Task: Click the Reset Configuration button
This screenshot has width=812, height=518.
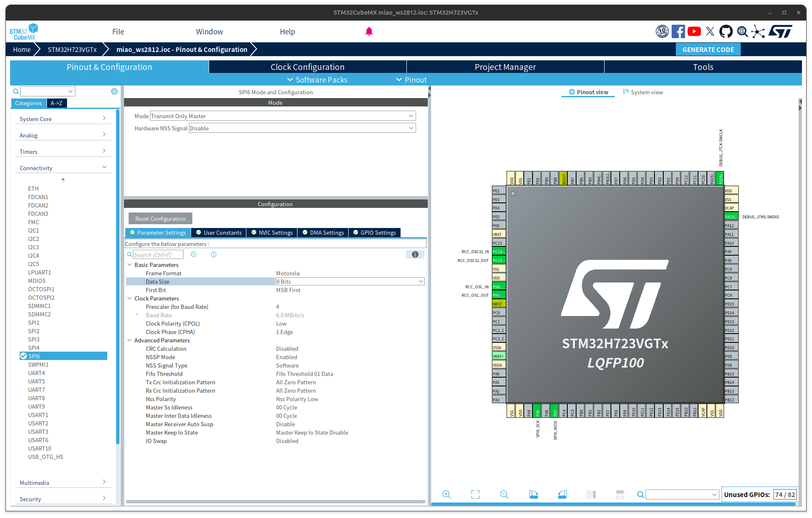Action: pyautogui.click(x=160, y=219)
